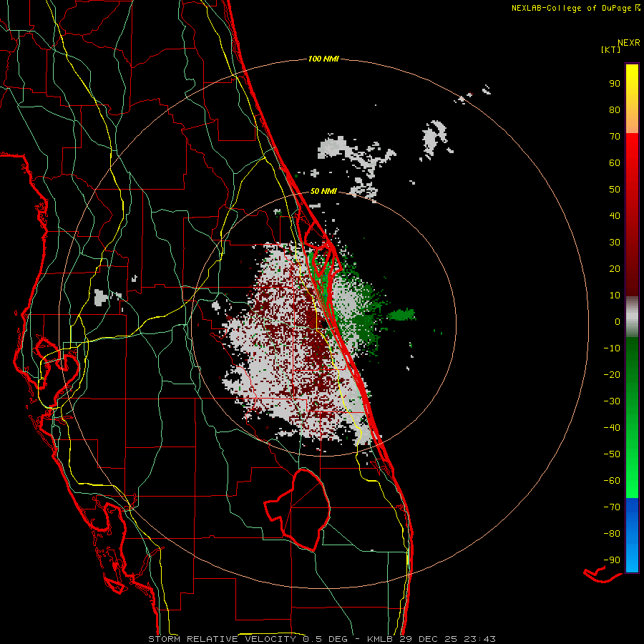The height and width of the screenshot is (644, 644).
Task: Click the 90 value on the velocity scale
Action: (615, 84)
